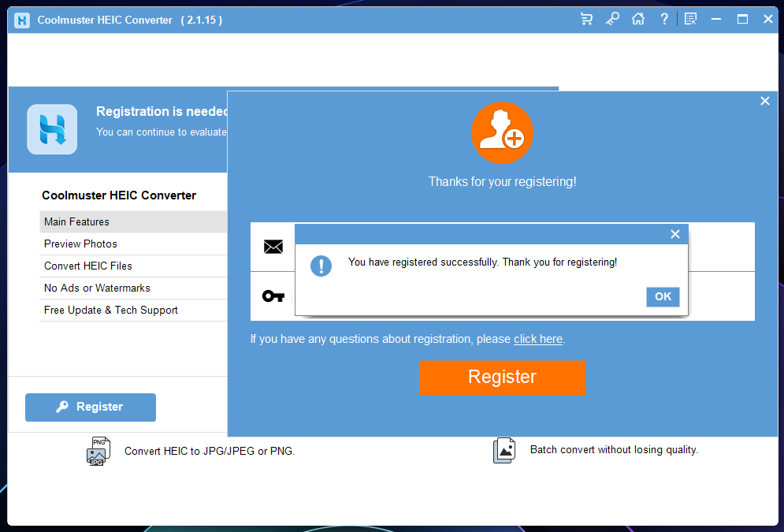
Task: Open the shopping cart purchase icon
Action: pos(586,19)
